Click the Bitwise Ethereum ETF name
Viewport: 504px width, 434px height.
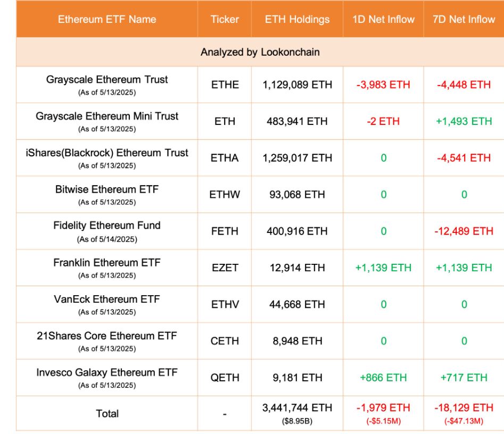(x=107, y=189)
